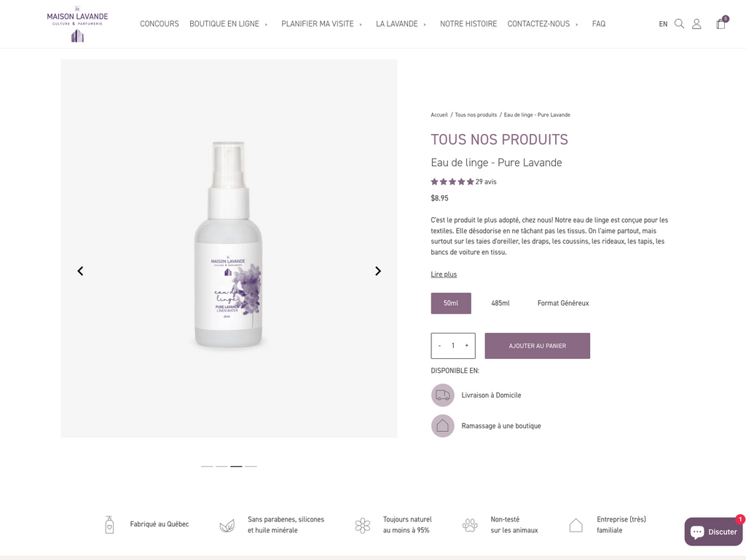
Task: Open the Concours menu item
Action: 160,24
